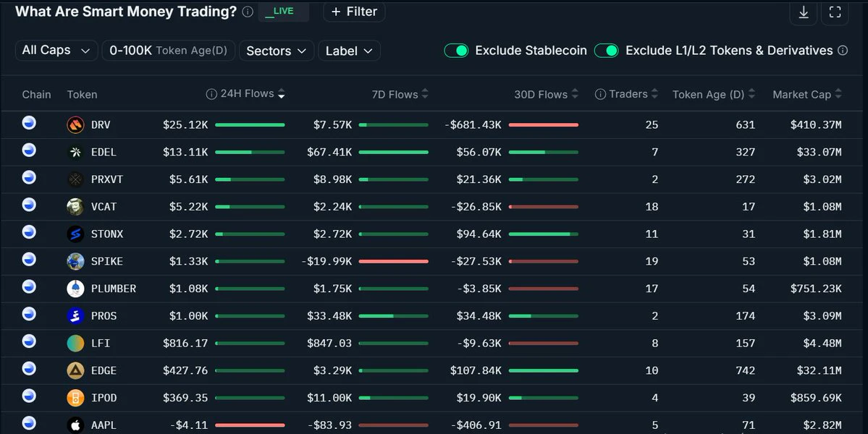Add a filter with the Filter button
The height and width of the screenshot is (434, 868).
354,12
